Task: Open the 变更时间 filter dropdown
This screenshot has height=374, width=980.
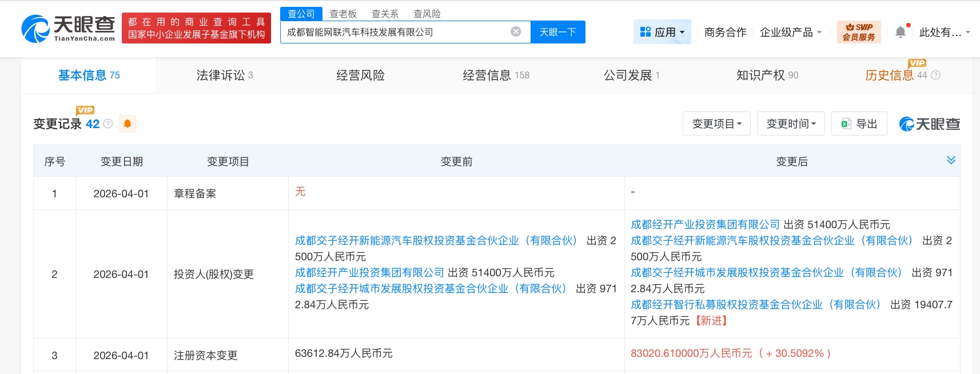Action: point(791,124)
